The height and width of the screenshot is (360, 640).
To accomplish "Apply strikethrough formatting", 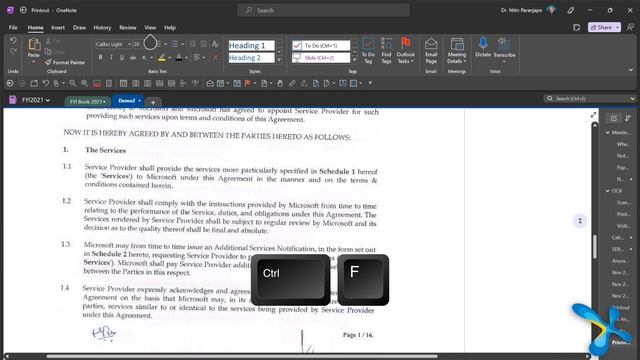I will coord(133,58).
